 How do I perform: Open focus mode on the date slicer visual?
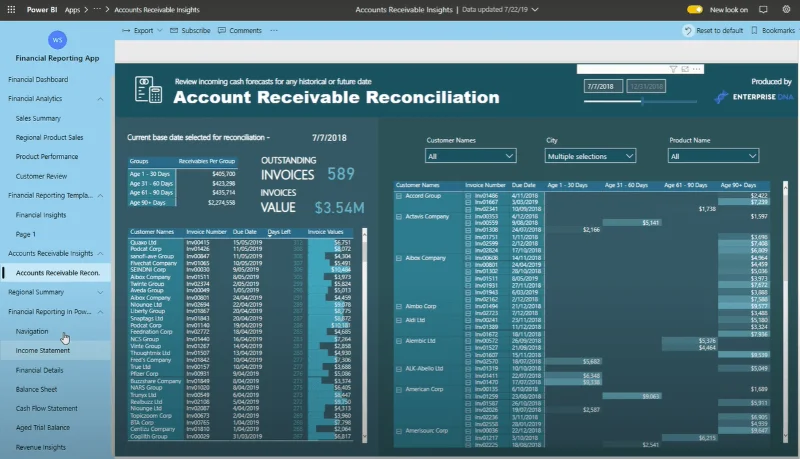click(x=685, y=69)
